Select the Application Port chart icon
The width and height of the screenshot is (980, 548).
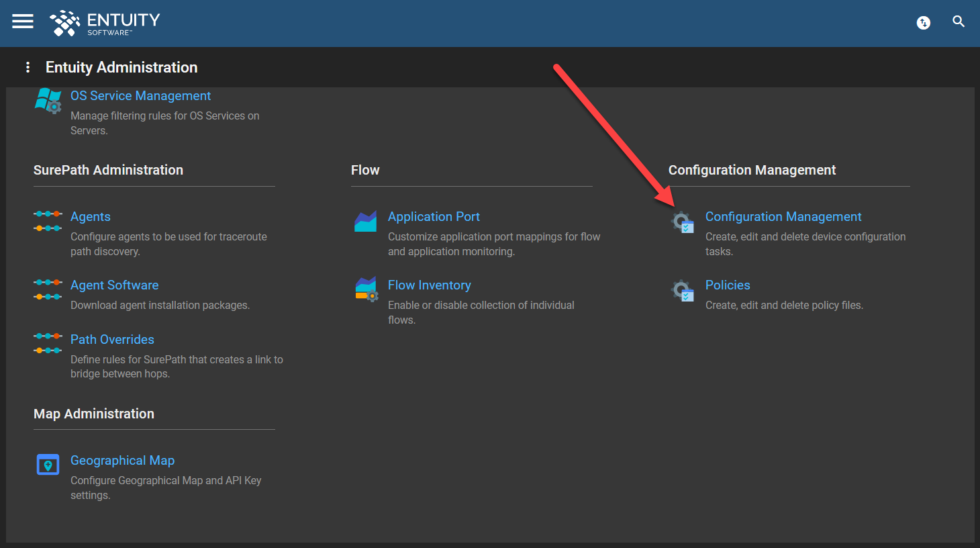pyautogui.click(x=364, y=222)
